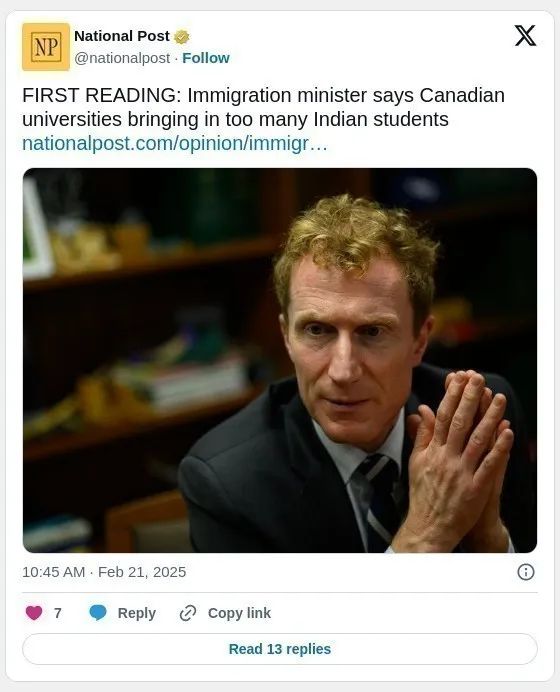Open the @nationalpost handle
560x692 pixels.
(x=122, y=58)
